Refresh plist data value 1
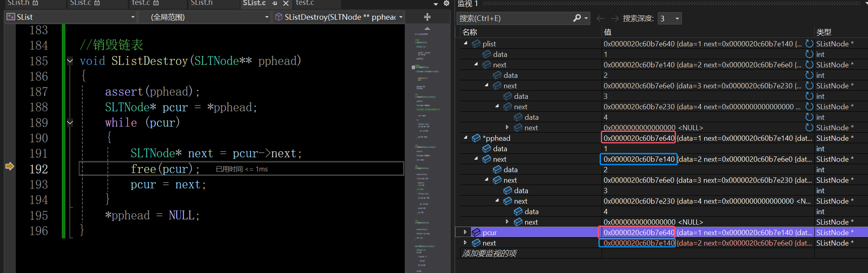 click(809, 54)
